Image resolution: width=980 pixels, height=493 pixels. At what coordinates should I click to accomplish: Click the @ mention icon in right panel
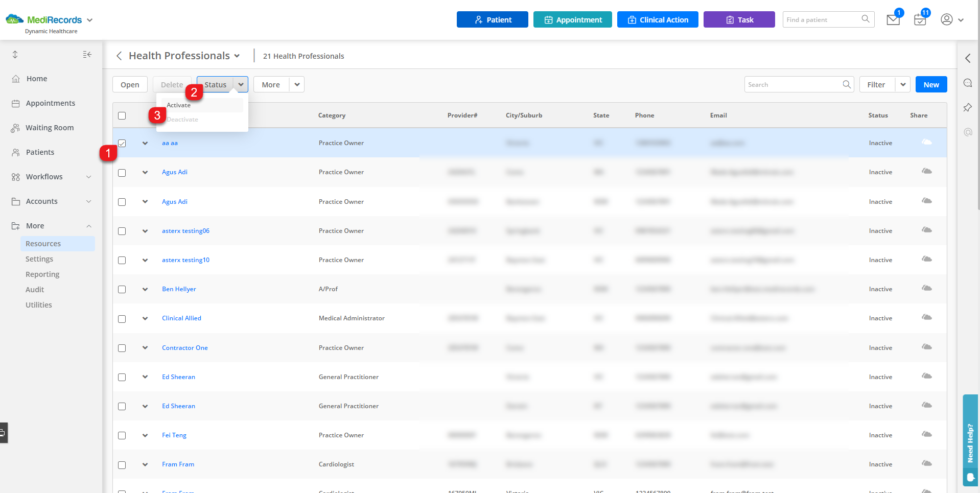click(968, 132)
